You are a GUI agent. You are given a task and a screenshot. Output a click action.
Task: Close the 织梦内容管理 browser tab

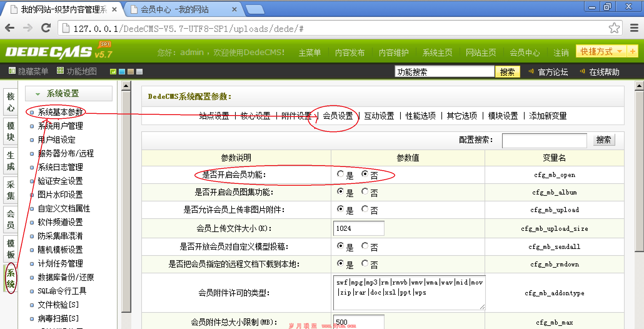(114, 10)
